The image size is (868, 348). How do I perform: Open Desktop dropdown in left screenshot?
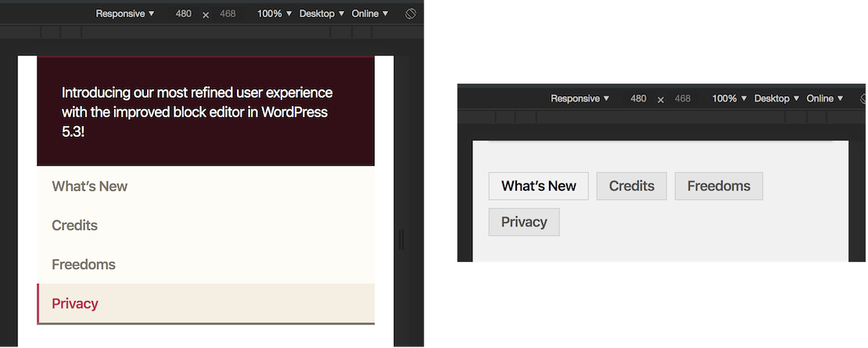point(322,14)
